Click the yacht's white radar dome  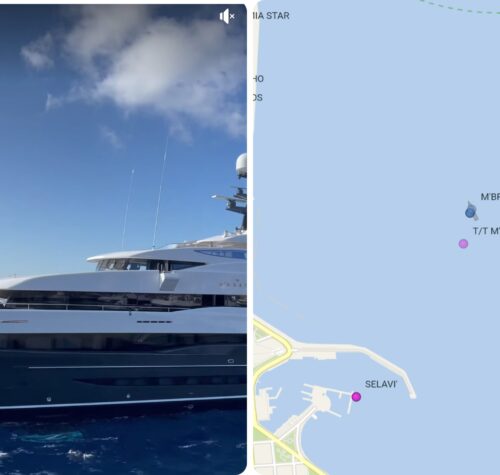(x=241, y=166)
